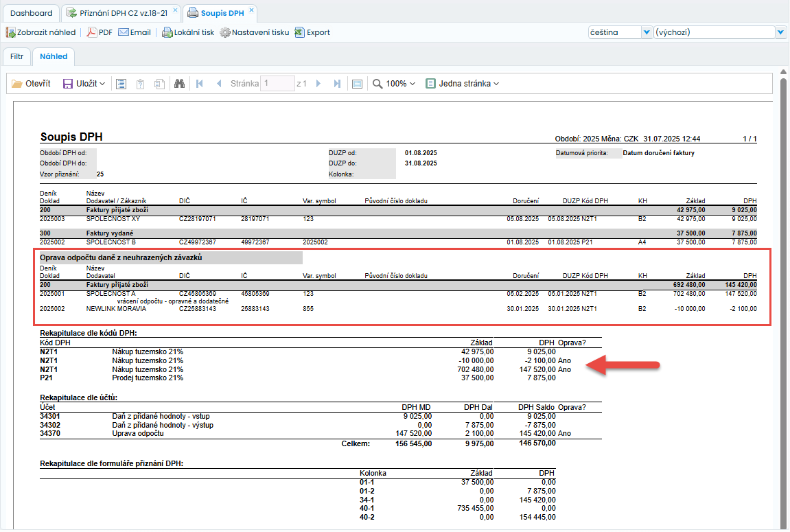Image resolution: width=790 pixels, height=532 pixels.
Task: Go to next page
Action: (318, 84)
